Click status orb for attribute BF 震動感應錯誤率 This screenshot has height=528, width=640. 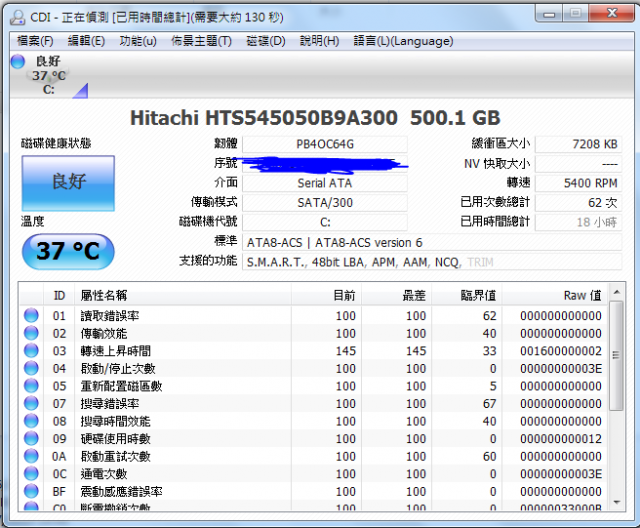click(31, 491)
